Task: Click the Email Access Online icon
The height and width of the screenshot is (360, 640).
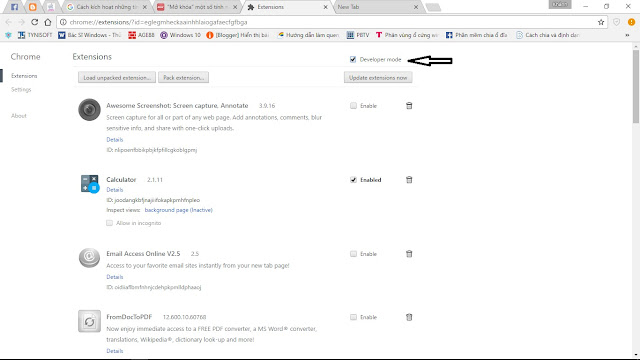Action: coord(89,258)
